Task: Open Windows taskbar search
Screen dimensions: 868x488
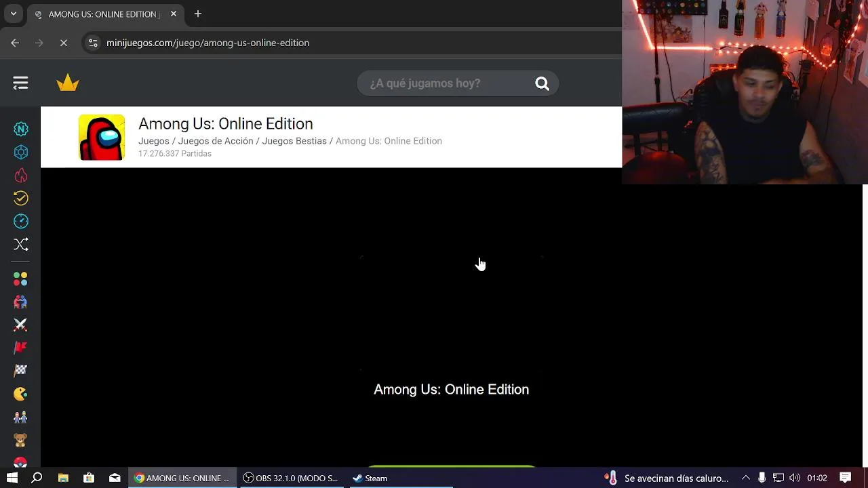Action: 37,478
